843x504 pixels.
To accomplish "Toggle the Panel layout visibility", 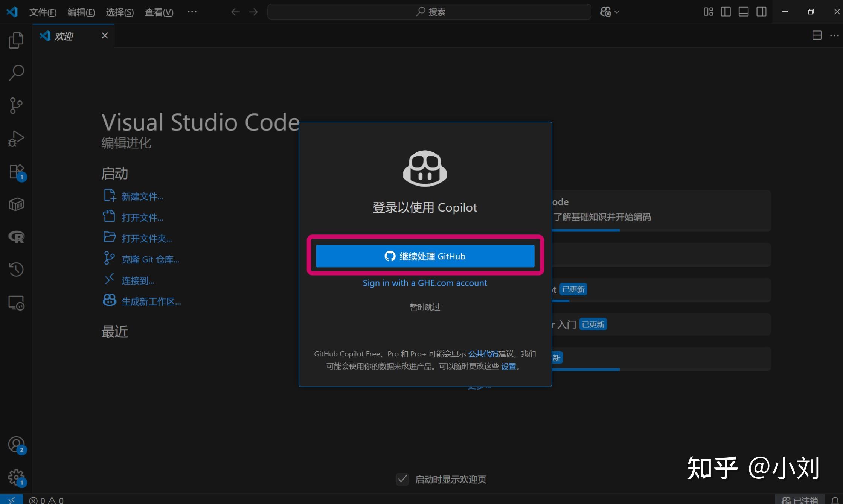I will pos(743,12).
